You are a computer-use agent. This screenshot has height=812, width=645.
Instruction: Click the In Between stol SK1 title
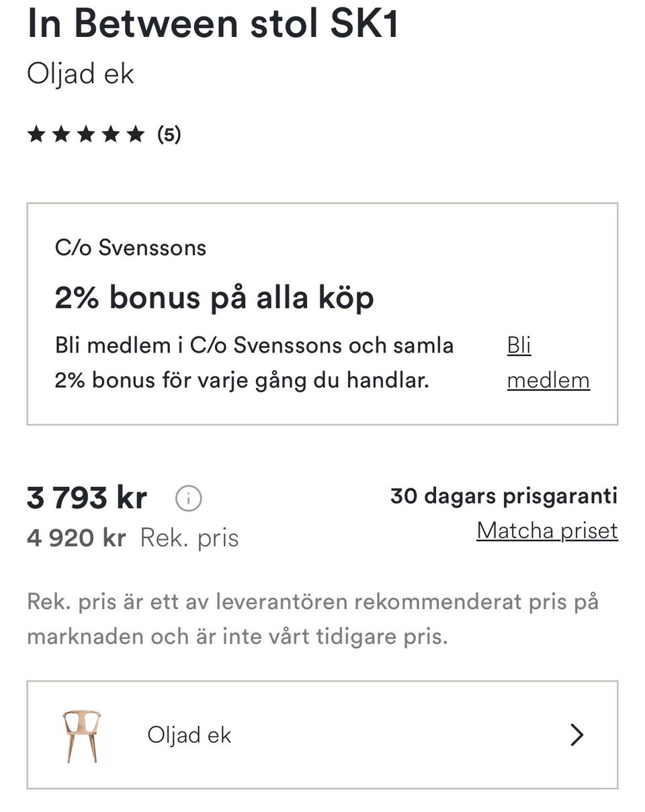(212, 23)
